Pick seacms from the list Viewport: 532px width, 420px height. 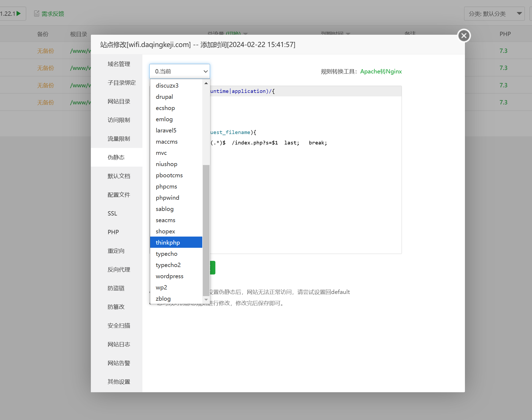point(176,220)
